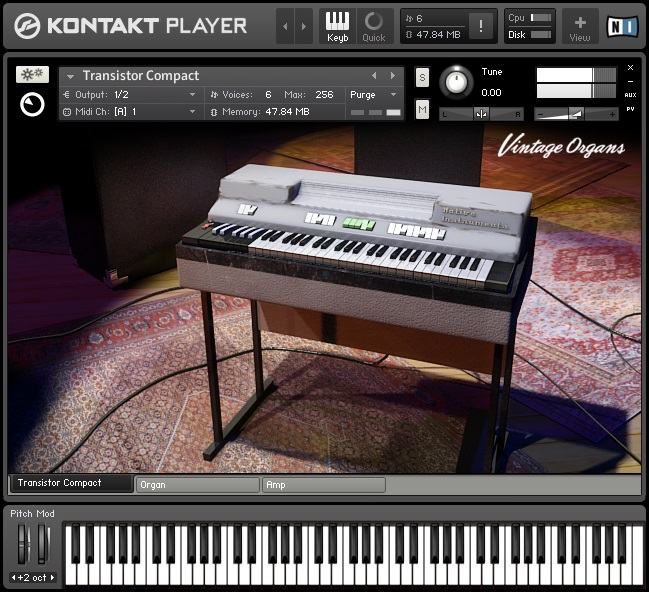Click the panic exclamation mark button
The height and width of the screenshot is (592, 649).
(x=482, y=27)
